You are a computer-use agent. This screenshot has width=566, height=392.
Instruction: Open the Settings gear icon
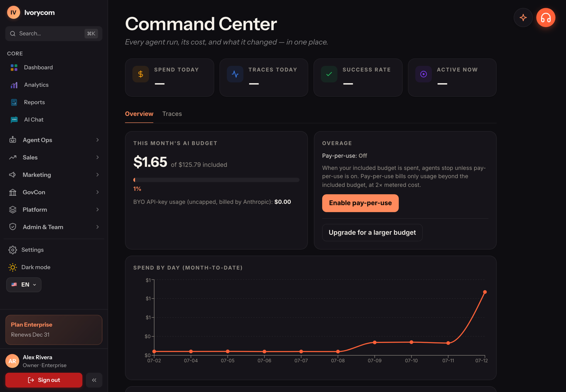[x=13, y=250]
